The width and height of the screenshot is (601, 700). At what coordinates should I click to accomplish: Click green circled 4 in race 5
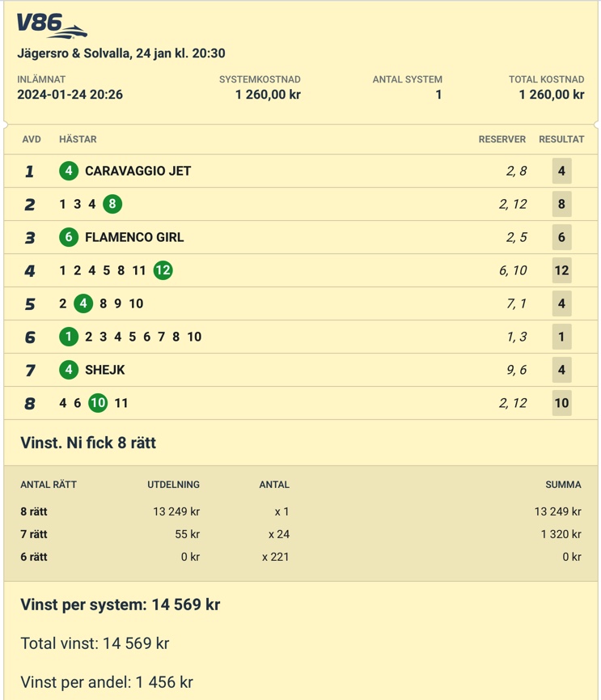[83, 303]
